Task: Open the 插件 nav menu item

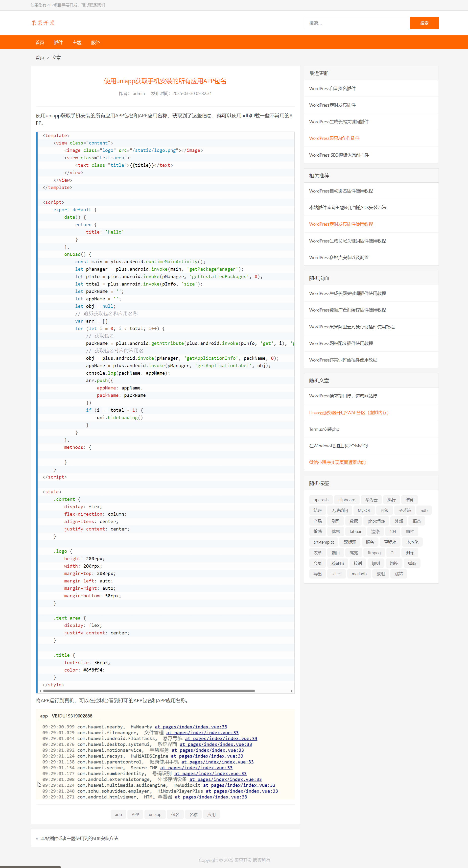Action: click(x=58, y=43)
